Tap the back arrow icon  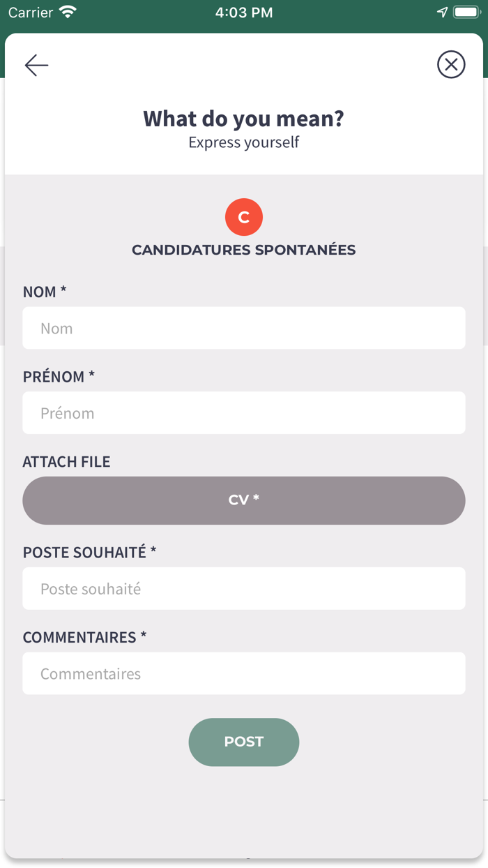(36, 65)
